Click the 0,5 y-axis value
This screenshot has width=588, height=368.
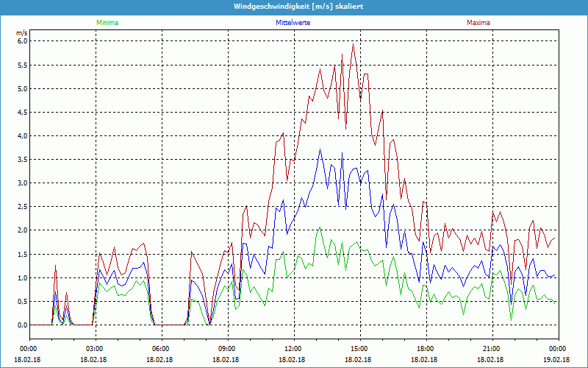[23, 302]
